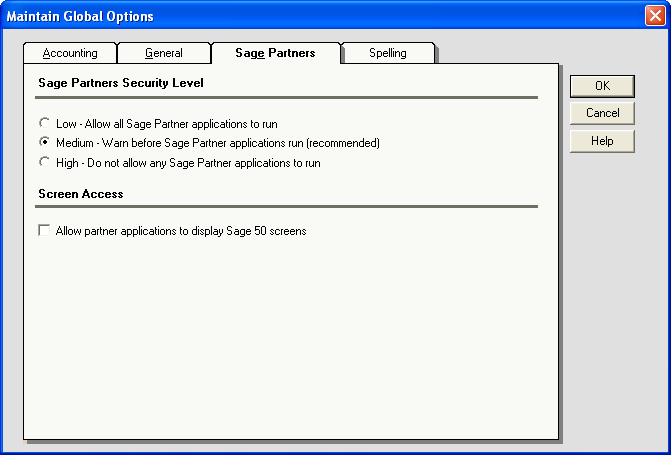
Task: Click the 'Allow partner applications to display' label
Action: [x=180, y=231]
